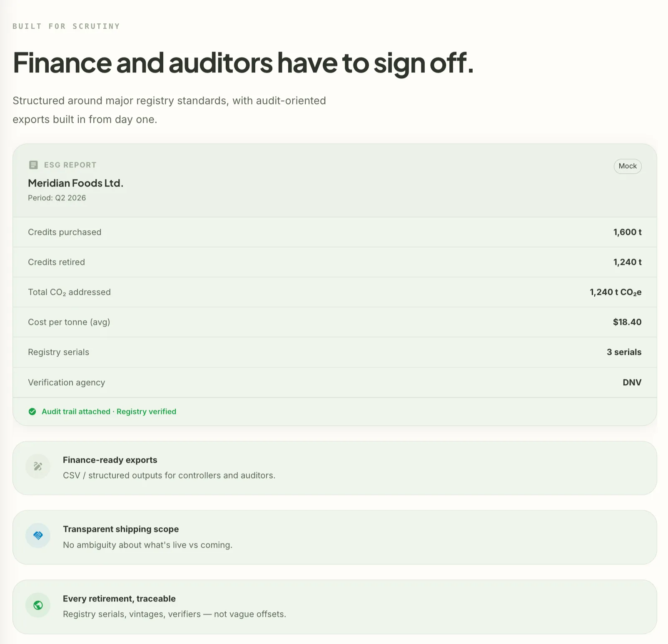The image size is (668, 644).
Task: Select the Credits retired row
Action: point(335,262)
